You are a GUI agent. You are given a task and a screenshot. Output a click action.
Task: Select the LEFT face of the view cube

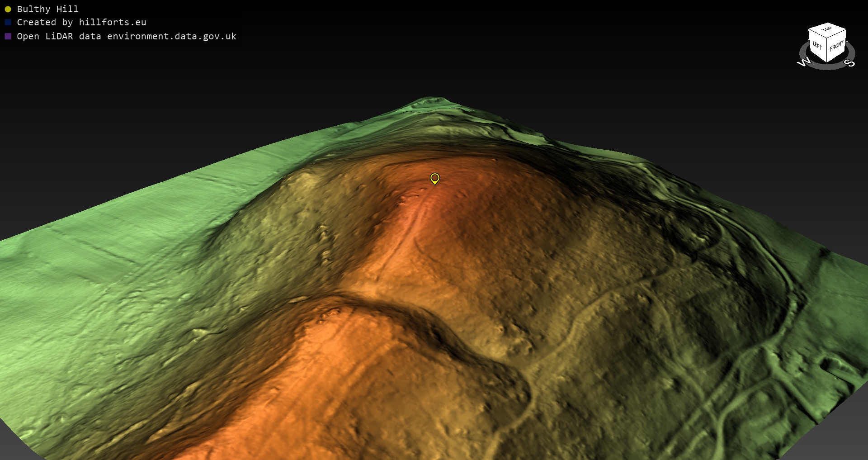tap(817, 46)
